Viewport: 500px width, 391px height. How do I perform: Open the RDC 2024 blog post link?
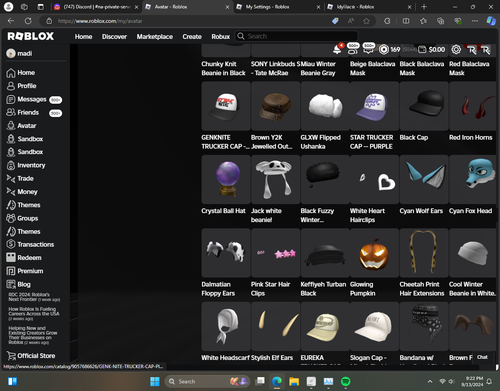34,297
